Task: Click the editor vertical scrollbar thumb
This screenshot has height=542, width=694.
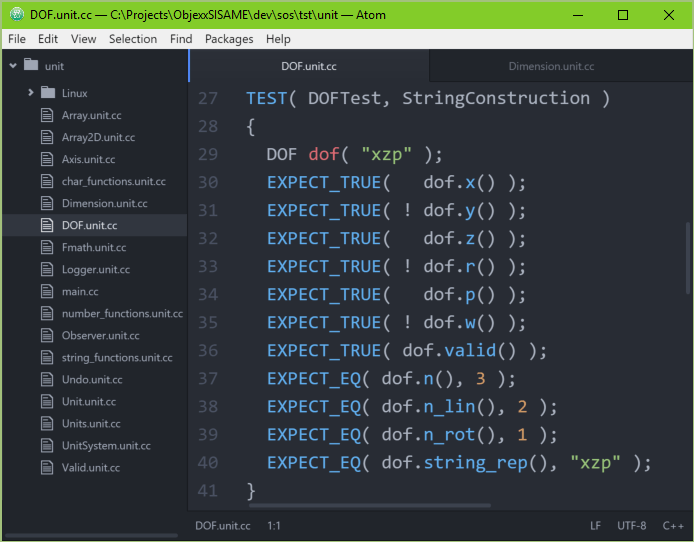Action: (688, 258)
